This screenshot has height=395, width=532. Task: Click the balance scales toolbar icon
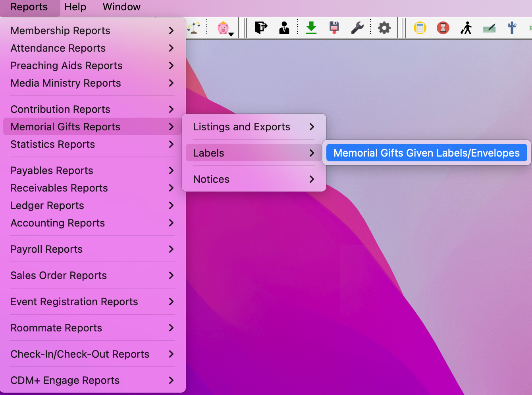[x=193, y=28]
